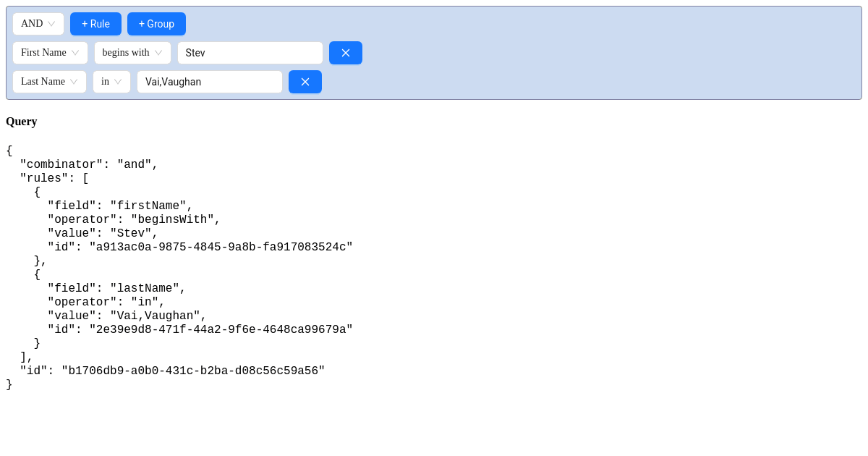The image size is (868, 456).
Task: Click the Vai,Vaughan value input
Action: (209, 81)
